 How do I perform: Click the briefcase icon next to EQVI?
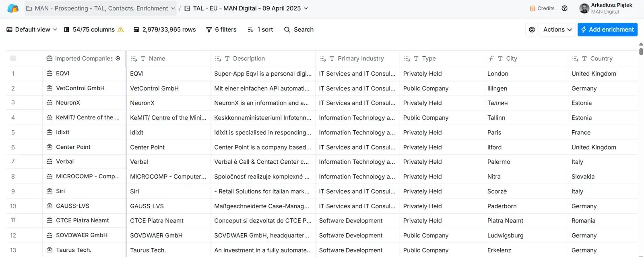(50, 73)
